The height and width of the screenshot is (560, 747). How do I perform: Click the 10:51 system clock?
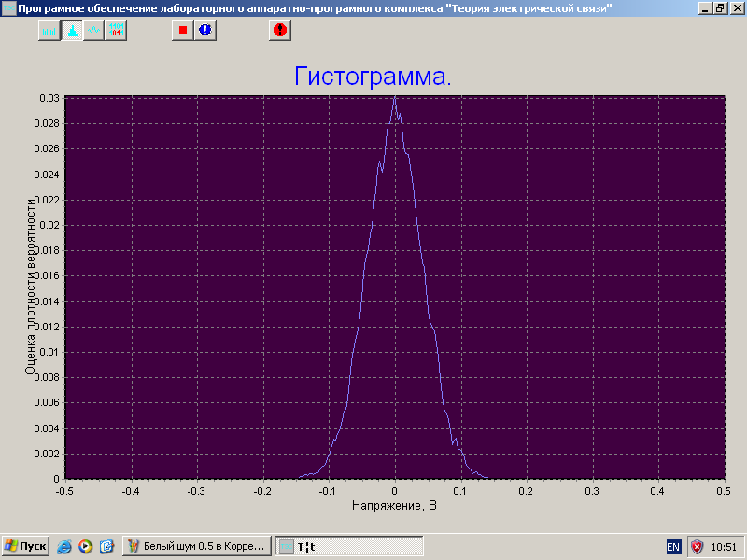pos(724,547)
